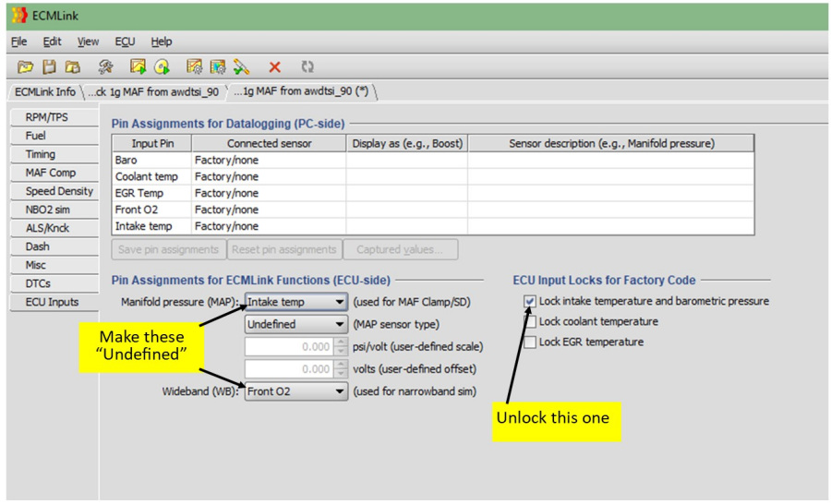Image resolution: width=831 pixels, height=504 pixels.
Task: Click the save floppy disk icon
Action: tap(49, 66)
